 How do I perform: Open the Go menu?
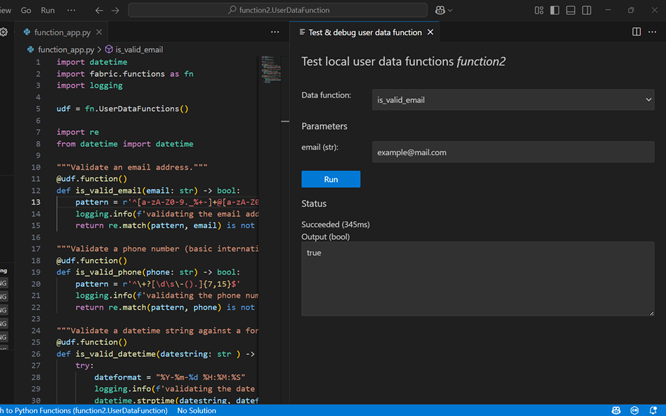pos(26,10)
